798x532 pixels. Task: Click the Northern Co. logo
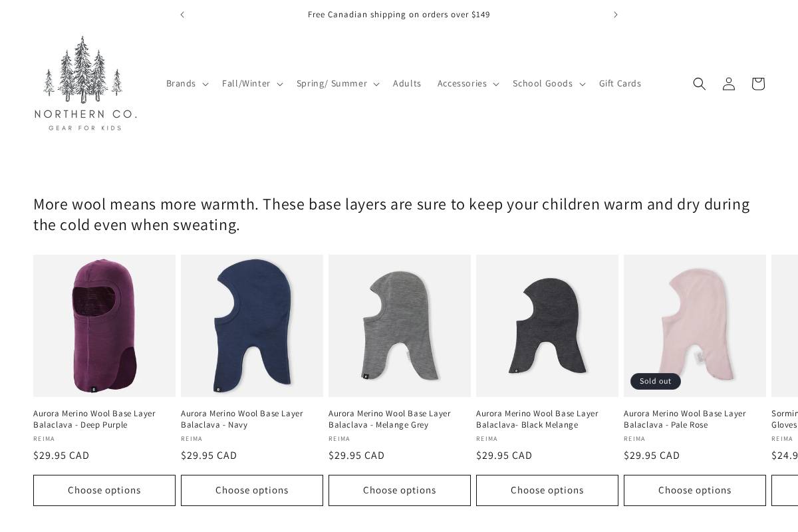pos(85,82)
